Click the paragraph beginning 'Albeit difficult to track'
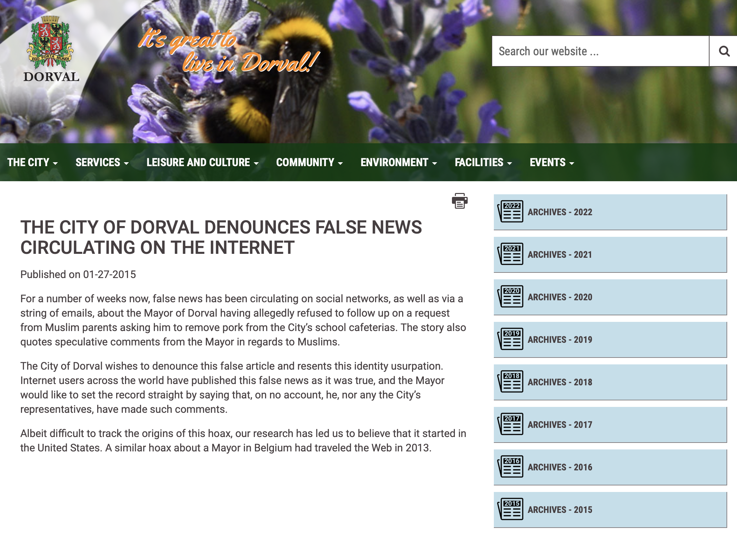 243,440
